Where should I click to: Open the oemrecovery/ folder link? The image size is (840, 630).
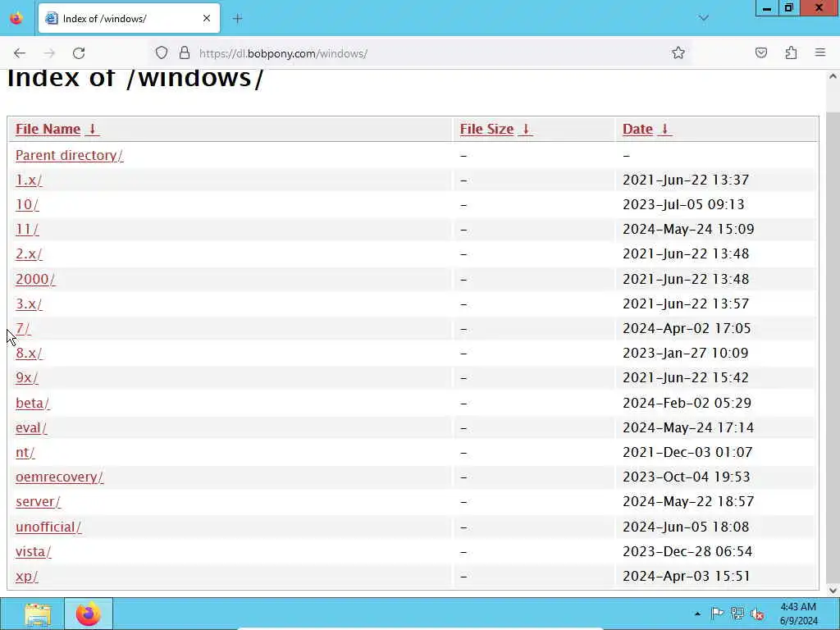[x=59, y=477]
